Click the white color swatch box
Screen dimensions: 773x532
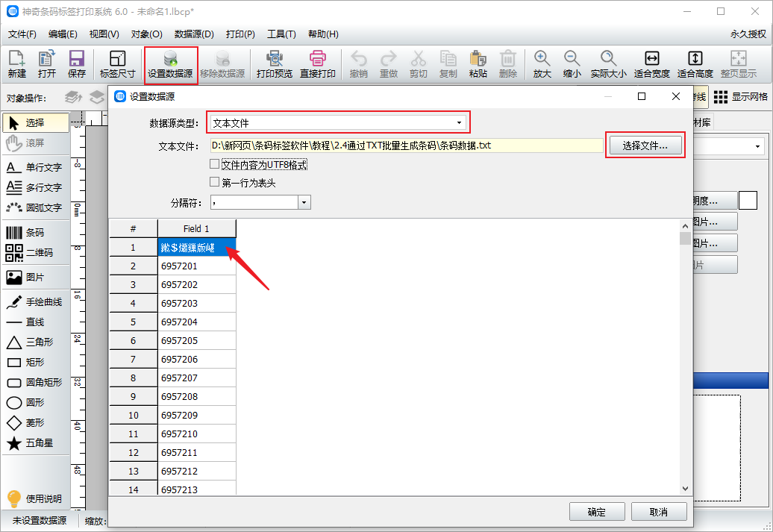click(x=748, y=200)
